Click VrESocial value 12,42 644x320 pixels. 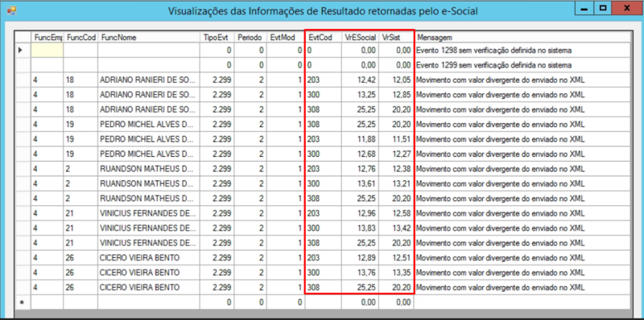point(367,80)
